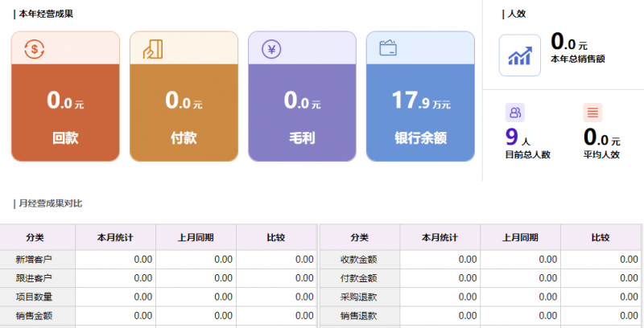Viewport: 644px width, 328px height.
Task: Select the 付款 amount card
Action: [x=184, y=96]
